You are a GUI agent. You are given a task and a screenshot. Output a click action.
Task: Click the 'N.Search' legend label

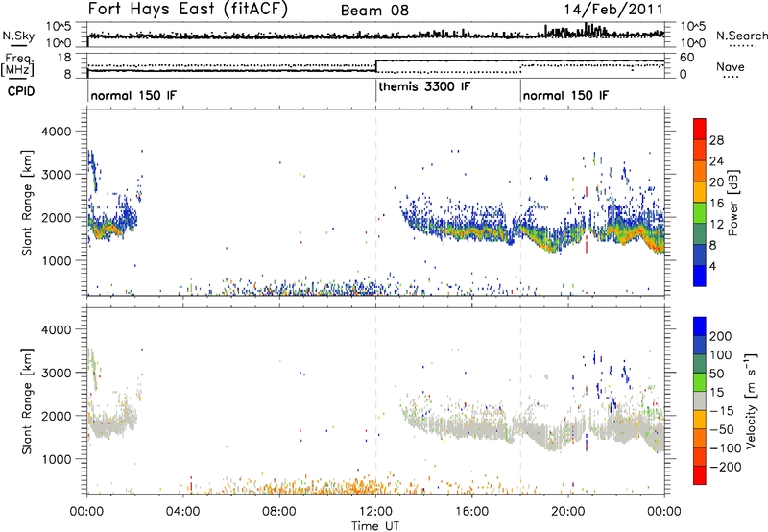pyautogui.click(x=741, y=36)
